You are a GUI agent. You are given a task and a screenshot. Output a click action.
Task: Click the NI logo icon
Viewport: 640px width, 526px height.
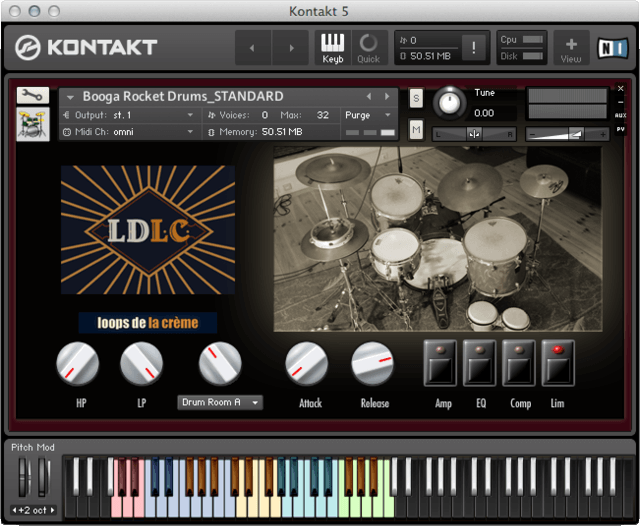tap(609, 47)
